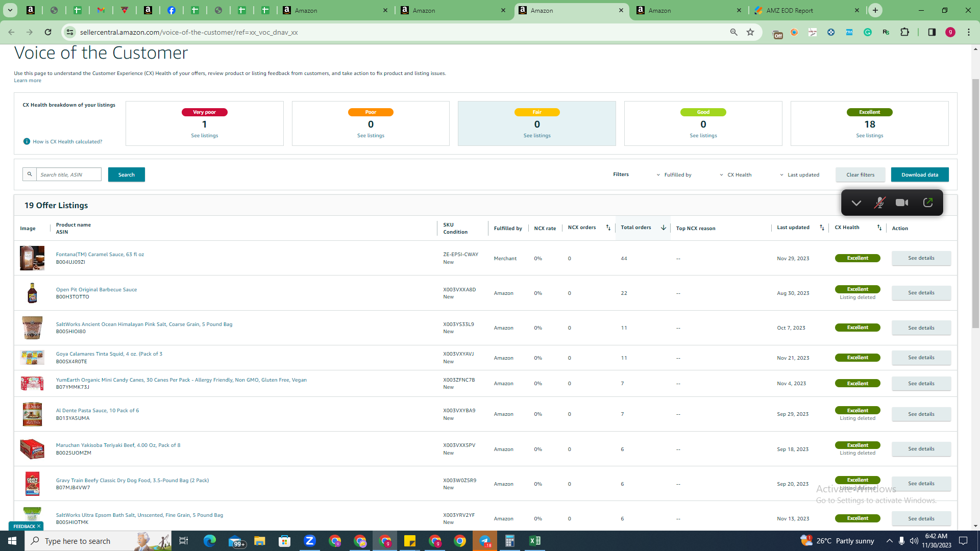
Task: Click the share screen icon in meeting bar
Action: (x=928, y=203)
